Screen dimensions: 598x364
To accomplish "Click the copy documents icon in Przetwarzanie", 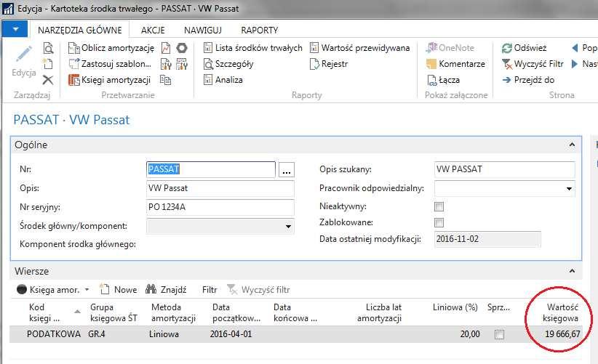I will (166, 80).
